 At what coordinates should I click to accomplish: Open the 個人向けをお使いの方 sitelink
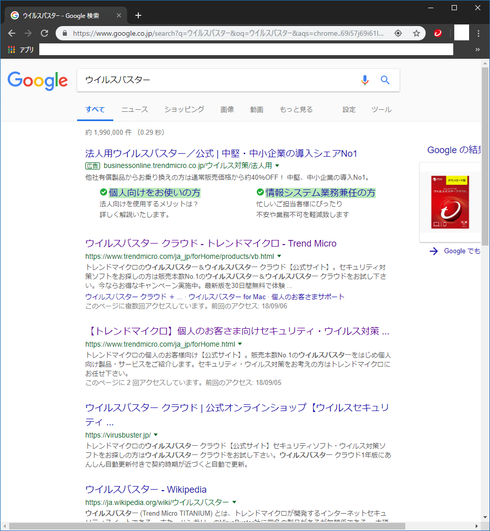coord(155,193)
